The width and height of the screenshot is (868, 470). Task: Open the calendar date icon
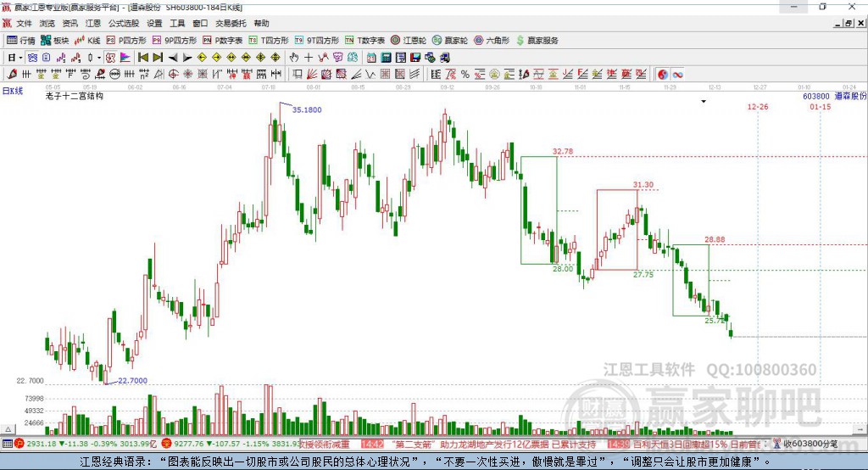(371, 58)
